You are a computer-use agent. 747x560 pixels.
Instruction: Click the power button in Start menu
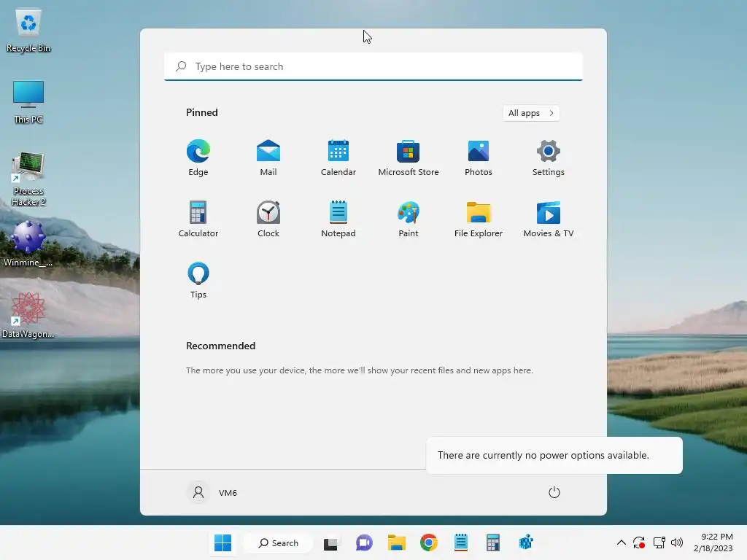pos(554,492)
